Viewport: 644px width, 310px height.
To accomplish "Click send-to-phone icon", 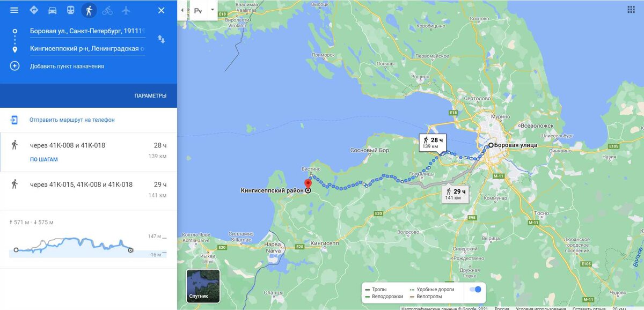I will (x=14, y=120).
